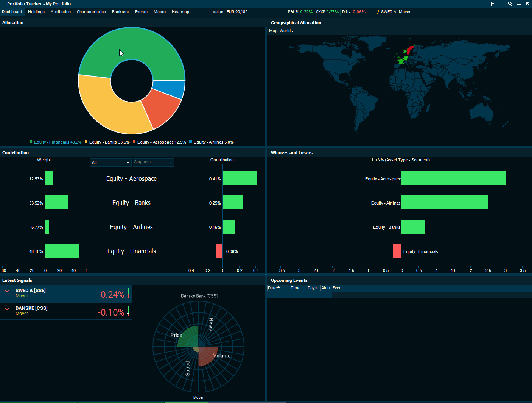The image size is (532, 403).
Task: Click the Date column sort arrow
Action: pyautogui.click(x=279, y=288)
